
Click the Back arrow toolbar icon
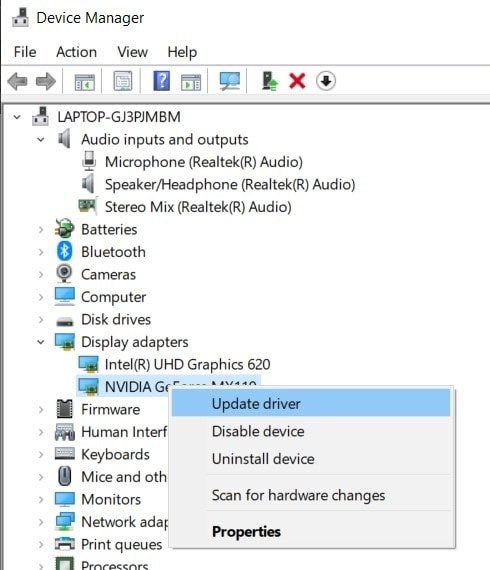pos(17,81)
